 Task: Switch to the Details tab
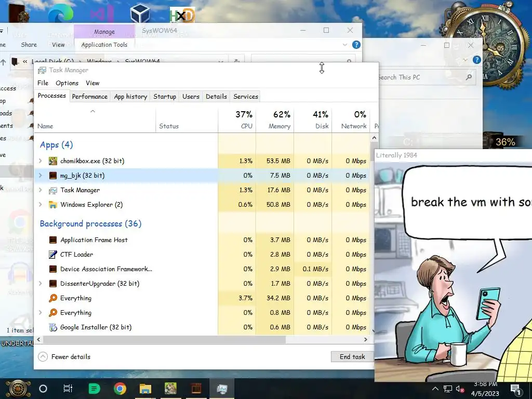click(x=216, y=97)
